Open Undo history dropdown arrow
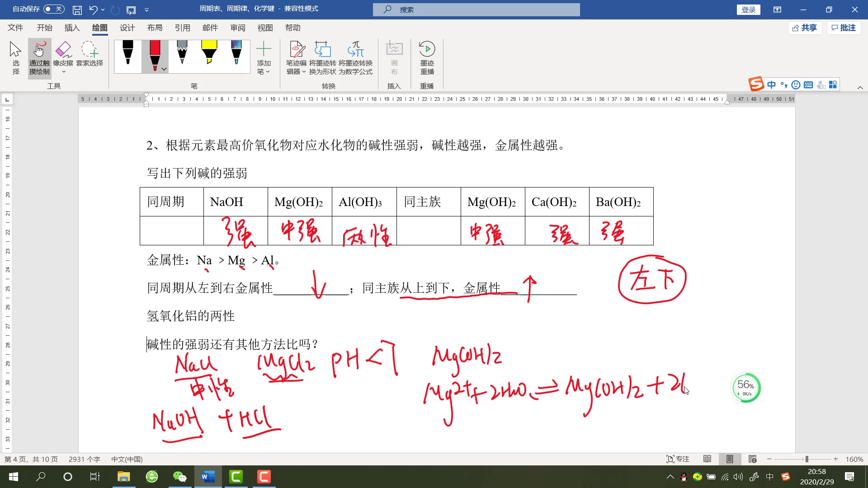This screenshot has height=488, width=868. click(x=103, y=9)
